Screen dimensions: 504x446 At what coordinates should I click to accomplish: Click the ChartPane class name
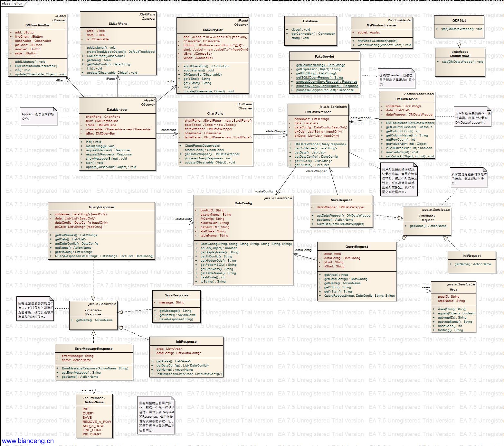pyautogui.click(x=215, y=114)
